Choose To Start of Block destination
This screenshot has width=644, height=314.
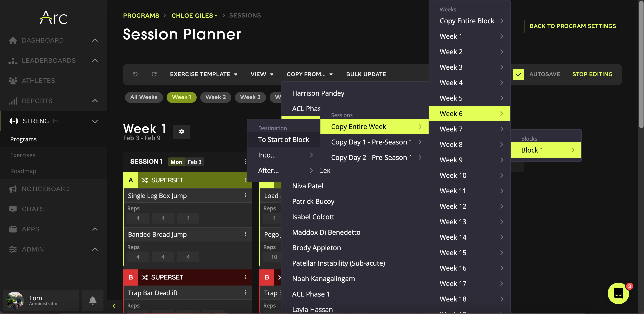283,140
